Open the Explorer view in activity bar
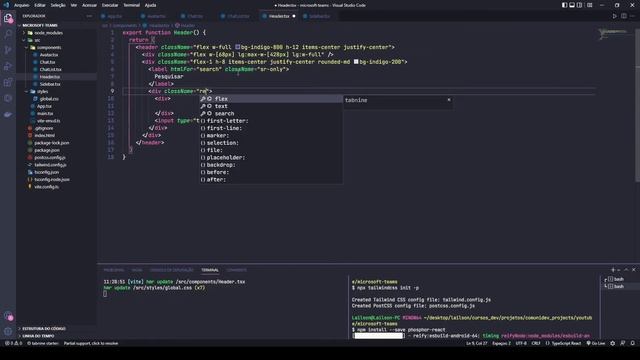640x360 pixels. (8, 18)
